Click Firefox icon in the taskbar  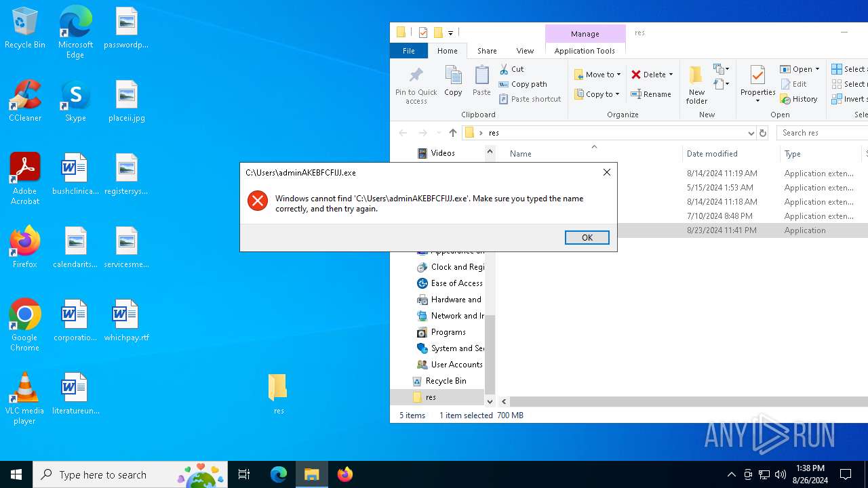[345, 474]
